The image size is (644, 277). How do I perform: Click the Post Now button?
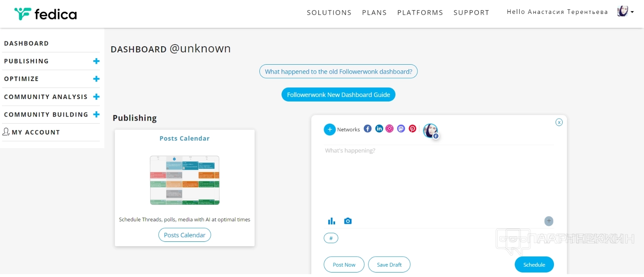pyautogui.click(x=344, y=265)
